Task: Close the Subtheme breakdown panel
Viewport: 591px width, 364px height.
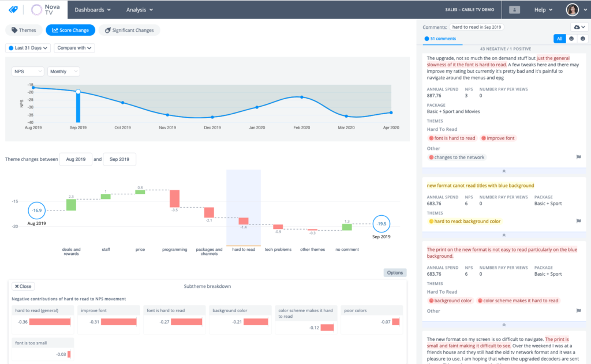Action: (23, 286)
